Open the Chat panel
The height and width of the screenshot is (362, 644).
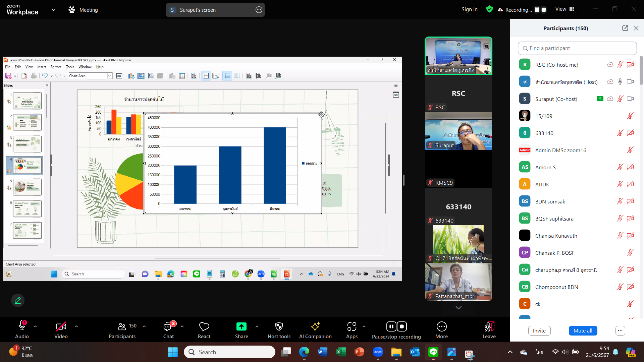tap(168, 330)
